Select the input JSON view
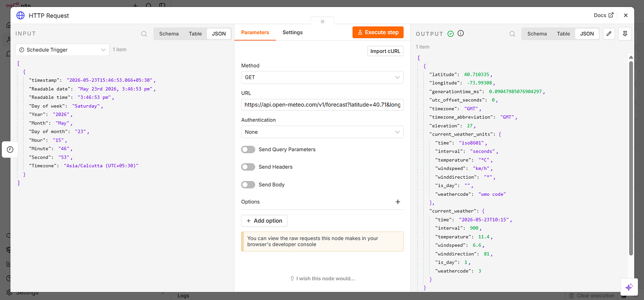The image size is (644, 300). point(219,34)
